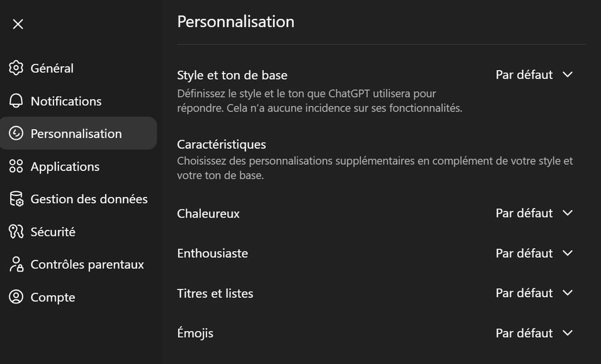
Task: Open the Gestion des données section
Action: [89, 199]
